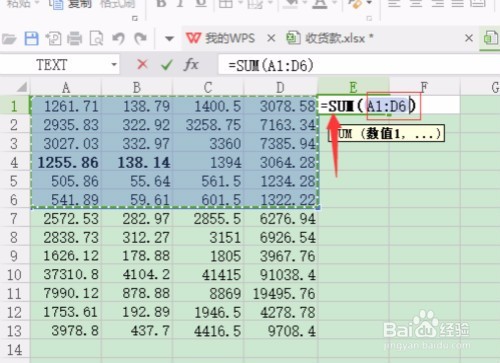Click cell with value 41415
The image size is (500, 363).
(x=208, y=275)
